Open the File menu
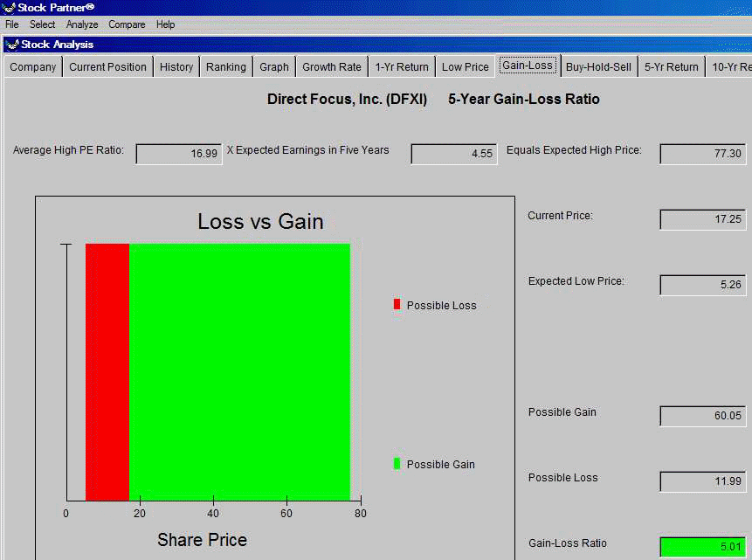752x560 pixels. 12,24
